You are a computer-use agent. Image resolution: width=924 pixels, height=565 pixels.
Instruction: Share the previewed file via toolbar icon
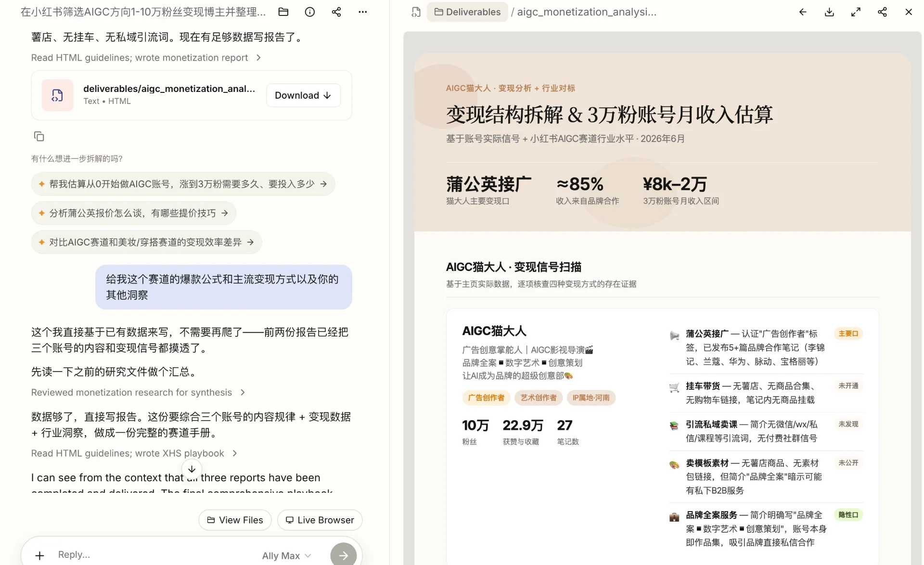[x=882, y=12]
